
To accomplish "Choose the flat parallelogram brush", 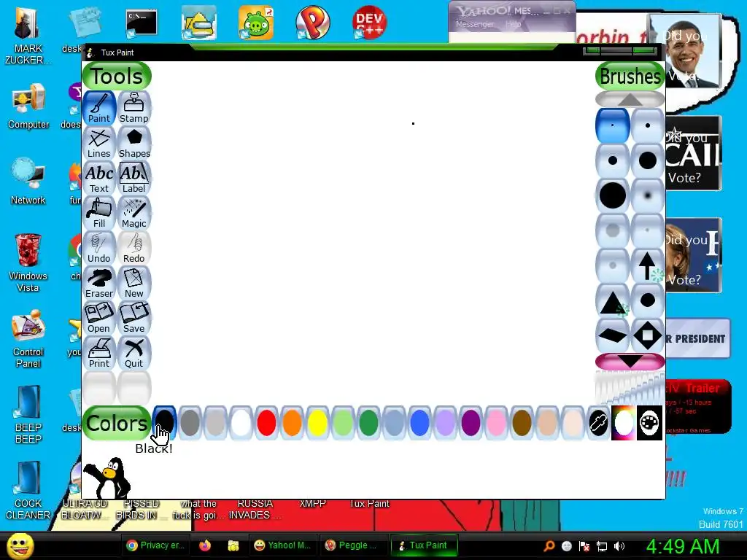I will click(613, 335).
